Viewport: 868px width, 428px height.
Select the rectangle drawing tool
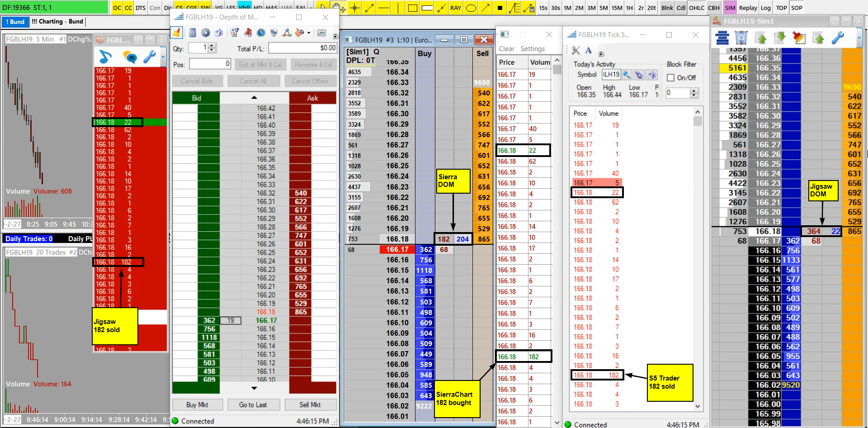413,8
